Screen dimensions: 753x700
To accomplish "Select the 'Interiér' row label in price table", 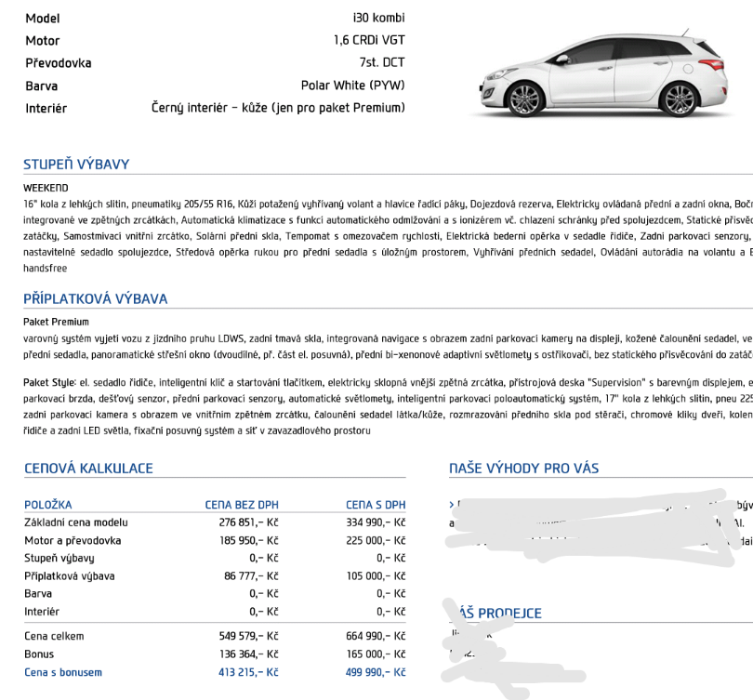I will click(42, 612).
